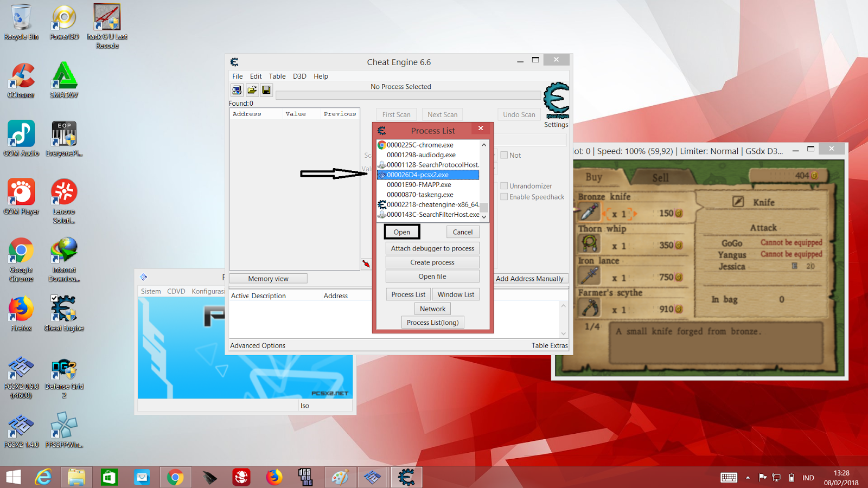Click the Open file button

coord(432,277)
